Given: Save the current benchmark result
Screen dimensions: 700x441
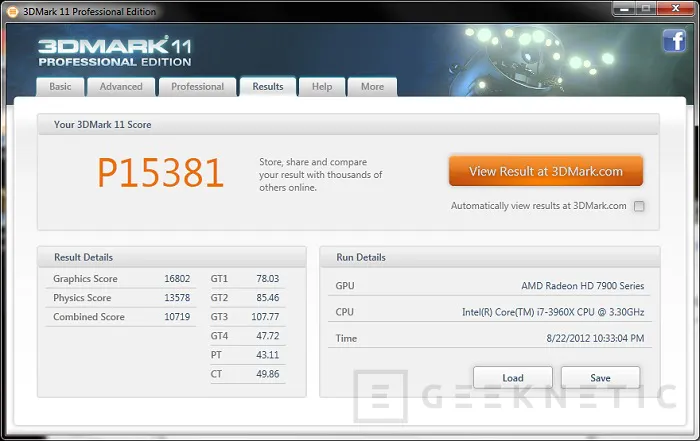Looking at the screenshot, I should coord(600,378).
